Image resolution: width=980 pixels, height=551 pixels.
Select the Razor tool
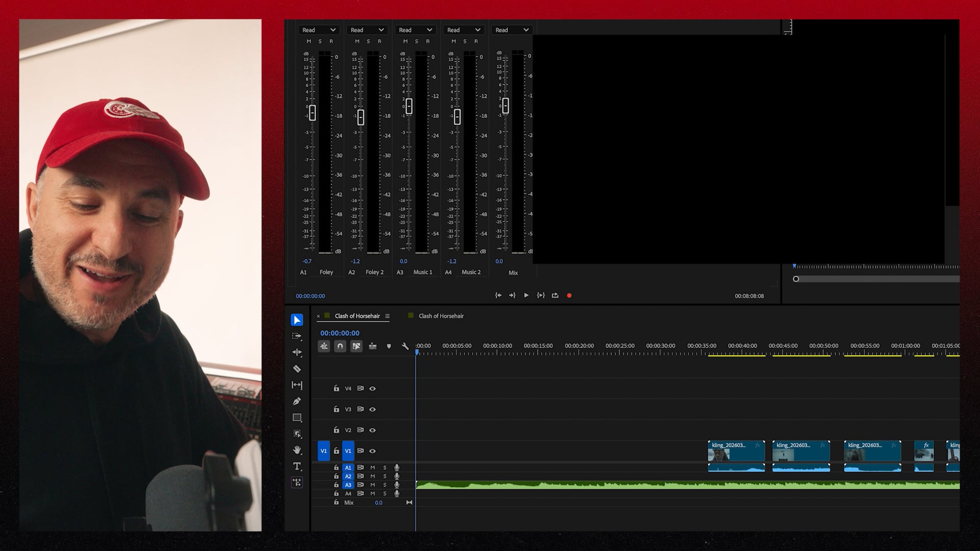[298, 369]
